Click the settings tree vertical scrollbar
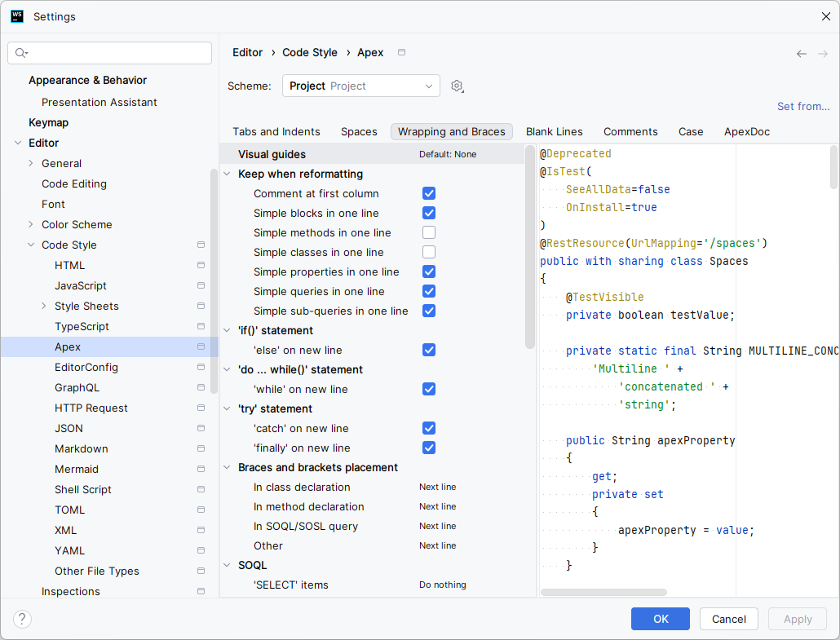 point(214,281)
